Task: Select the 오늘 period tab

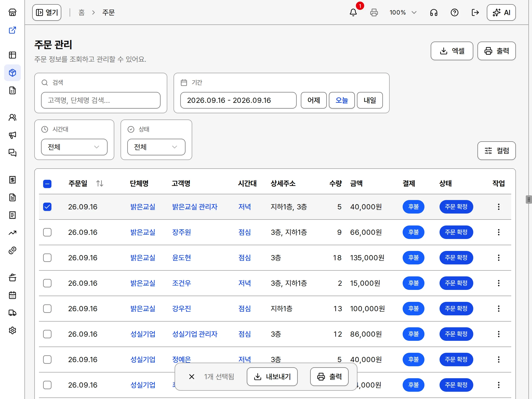Action: [342, 100]
